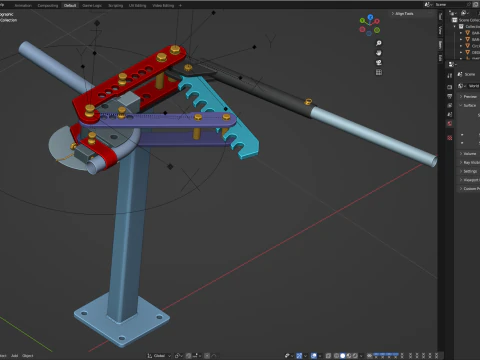The height and width of the screenshot is (360, 480).
Task: Click the Circle object mesh icon in outliner
Action: (468, 46)
